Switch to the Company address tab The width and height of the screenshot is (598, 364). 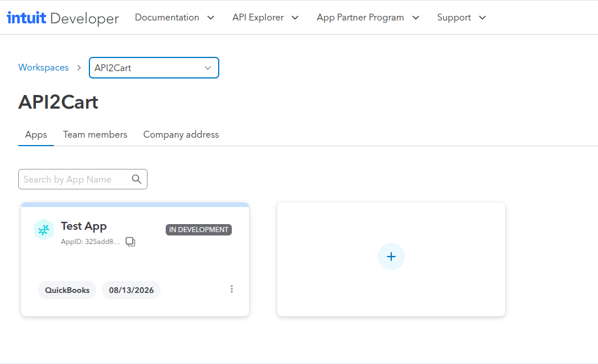pyautogui.click(x=181, y=134)
